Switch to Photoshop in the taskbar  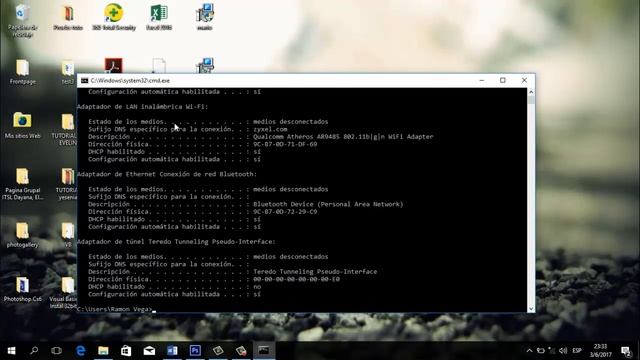(195, 351)
